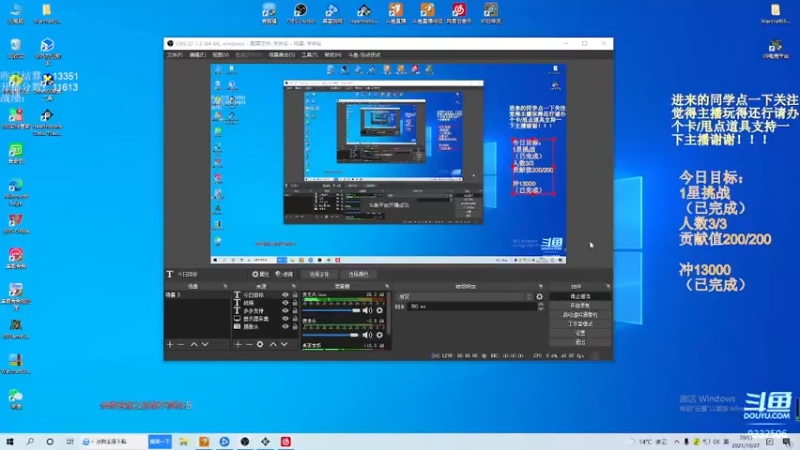Open source properties gear below sources list
This screenshot has height=450, width=800.
260,344
